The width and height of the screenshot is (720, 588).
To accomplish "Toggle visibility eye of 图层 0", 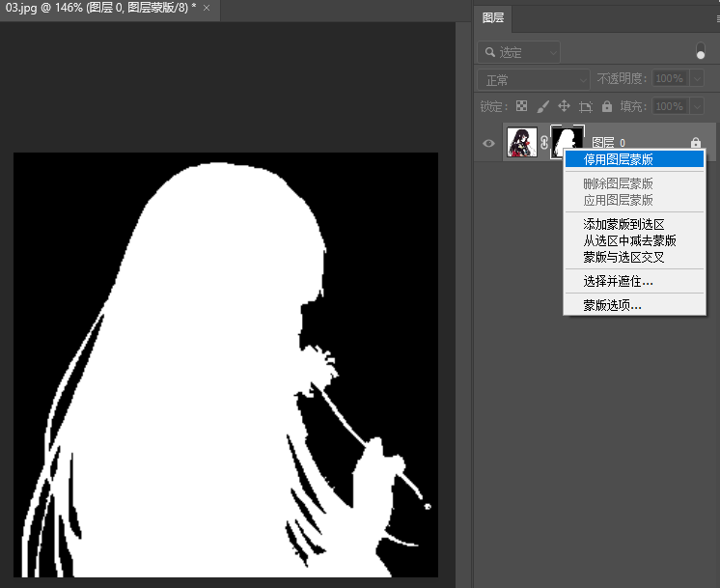I will [x=488, y=143].
